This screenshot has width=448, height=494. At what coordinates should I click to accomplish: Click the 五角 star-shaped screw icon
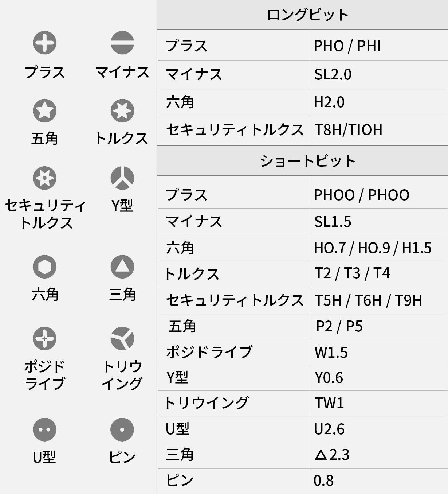coord(44,111)
